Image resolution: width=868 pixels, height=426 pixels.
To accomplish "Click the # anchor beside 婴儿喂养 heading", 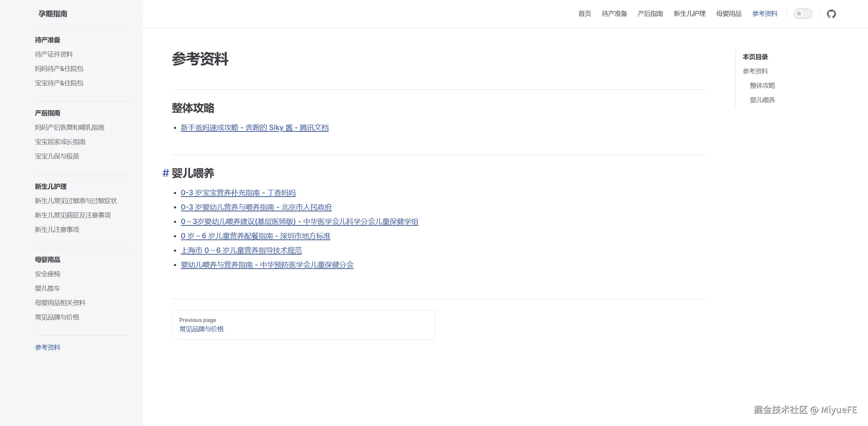I will pyautogui.click(x=165, y=173).
